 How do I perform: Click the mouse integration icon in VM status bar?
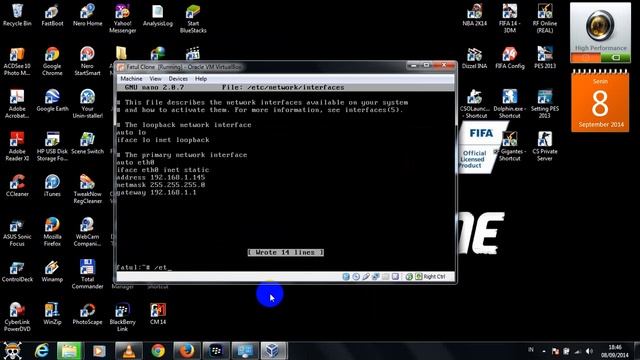[x=409, y=277]
